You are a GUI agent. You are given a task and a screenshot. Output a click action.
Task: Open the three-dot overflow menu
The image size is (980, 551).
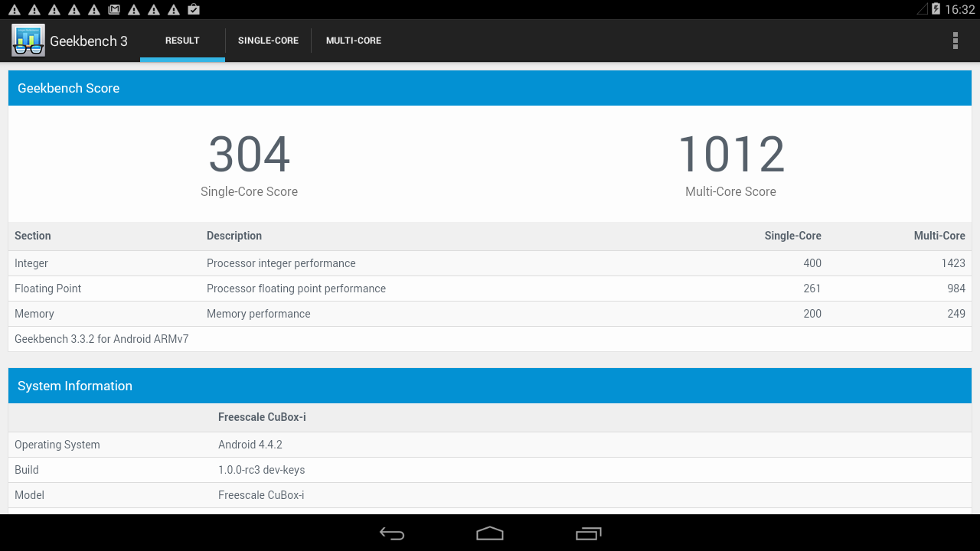955,41
